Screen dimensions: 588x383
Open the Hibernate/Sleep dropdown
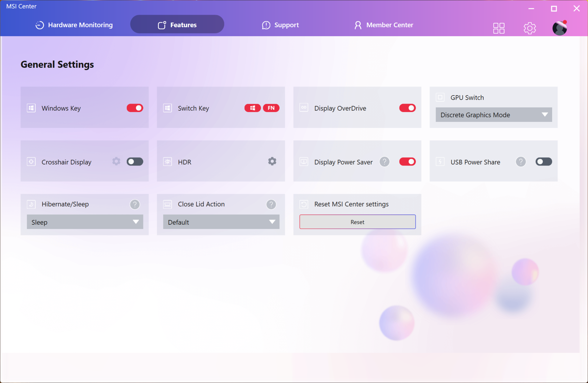pyautogui.click(x=85, y=222)
